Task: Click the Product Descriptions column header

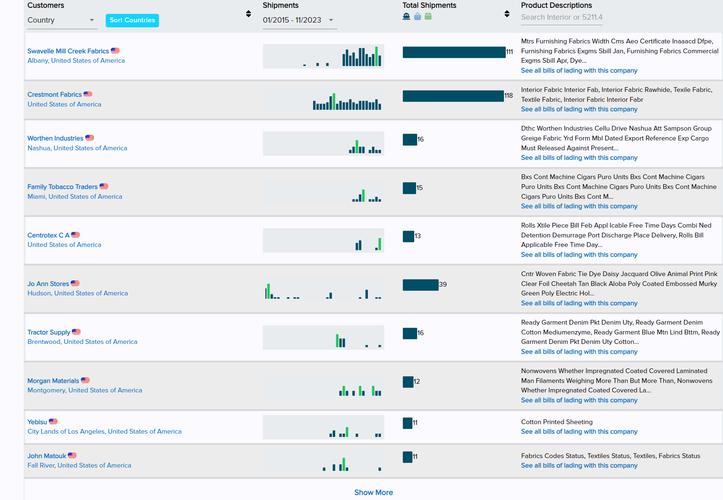Action: [x=556, y=6]
